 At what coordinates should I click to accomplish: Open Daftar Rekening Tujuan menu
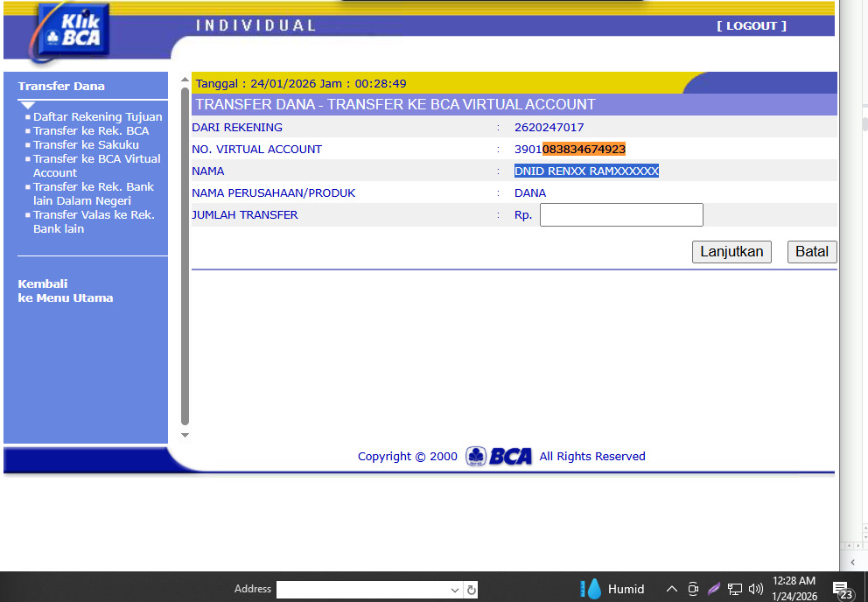coord(97,117)
